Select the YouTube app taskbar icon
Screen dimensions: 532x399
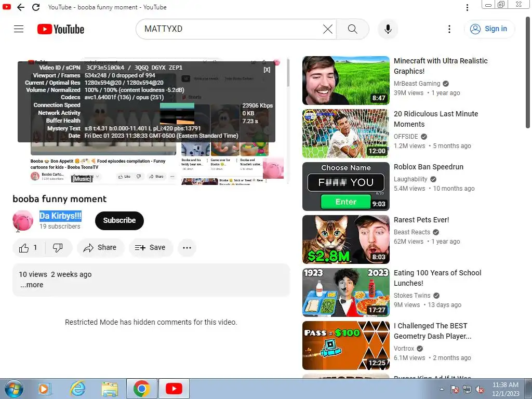pos(174,389)
